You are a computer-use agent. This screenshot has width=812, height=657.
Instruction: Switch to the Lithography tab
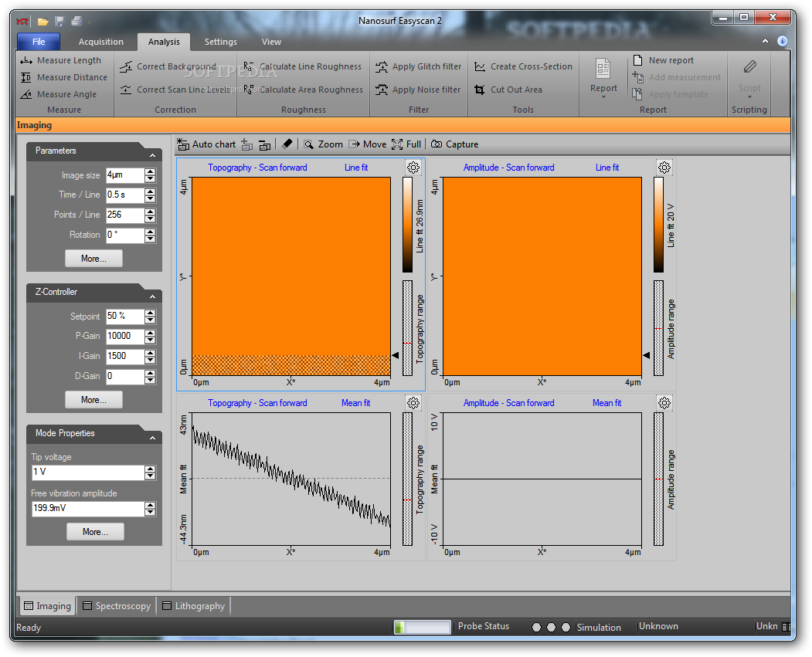194,606
